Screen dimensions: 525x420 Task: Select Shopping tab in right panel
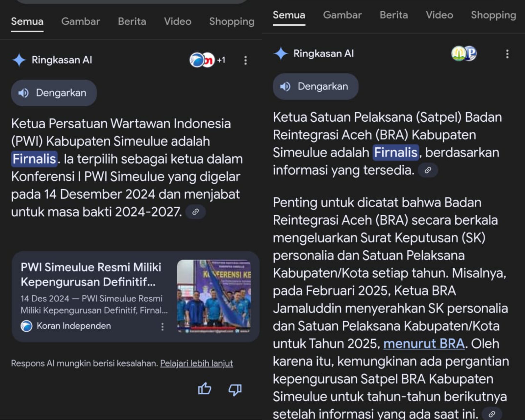[493, 15]
